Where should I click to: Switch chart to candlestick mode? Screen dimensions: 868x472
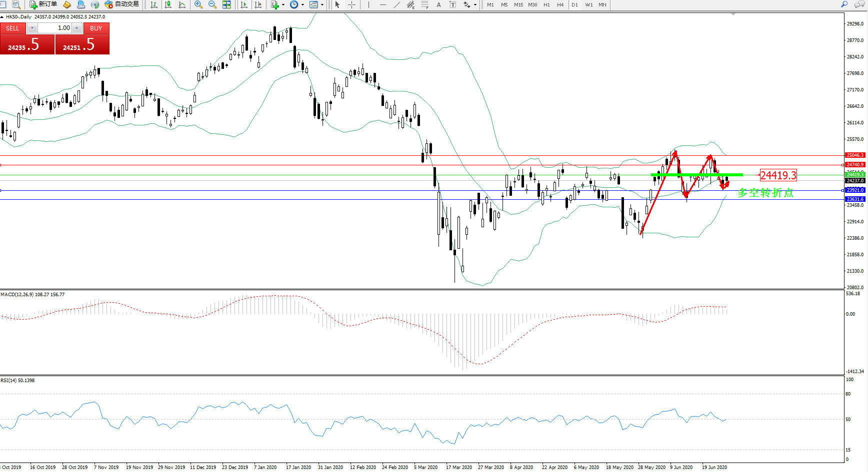pos(168,4)
